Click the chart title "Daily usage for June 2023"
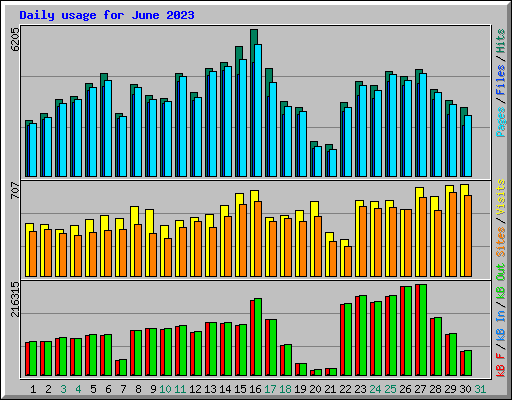The height and width of the screenshot is (400, 512). coord(107,15)
